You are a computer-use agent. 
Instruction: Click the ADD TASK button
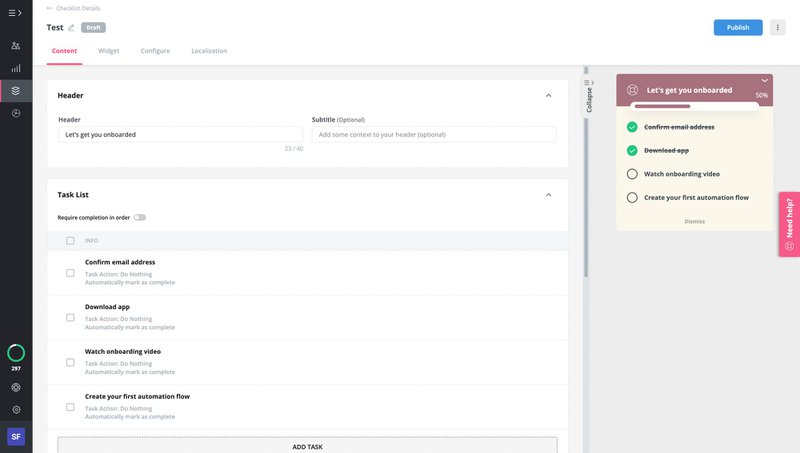coord(308,446)
